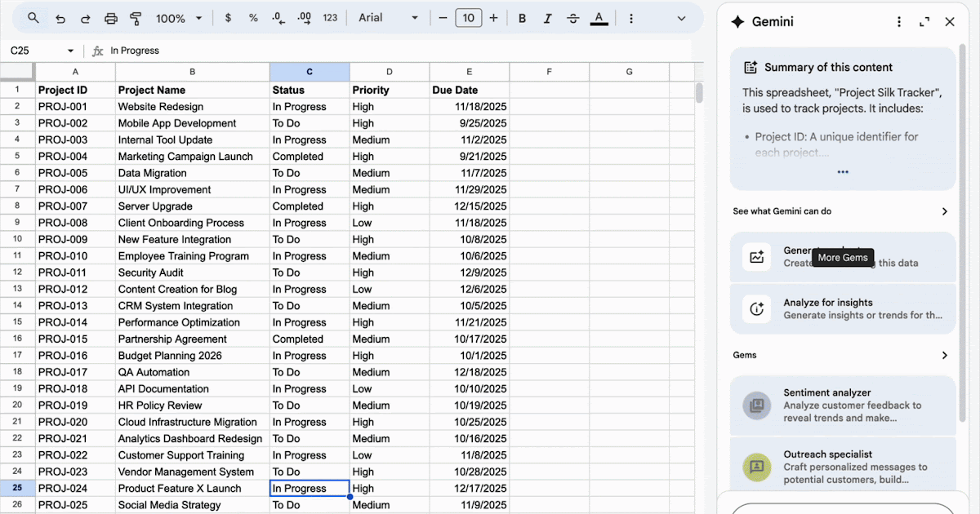Viewport: 980px width, 514px height.
Task: Toggle bold formatting
Action: (522, 16)
